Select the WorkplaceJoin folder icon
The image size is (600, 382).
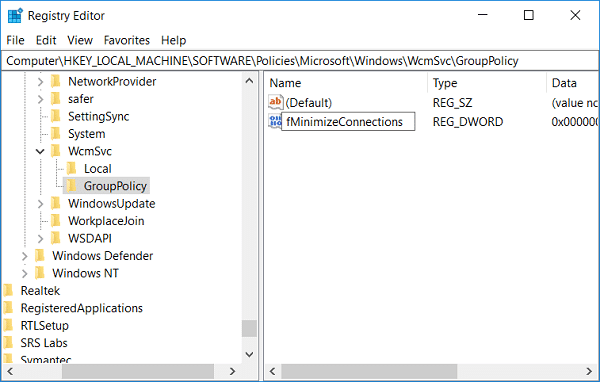56,221
